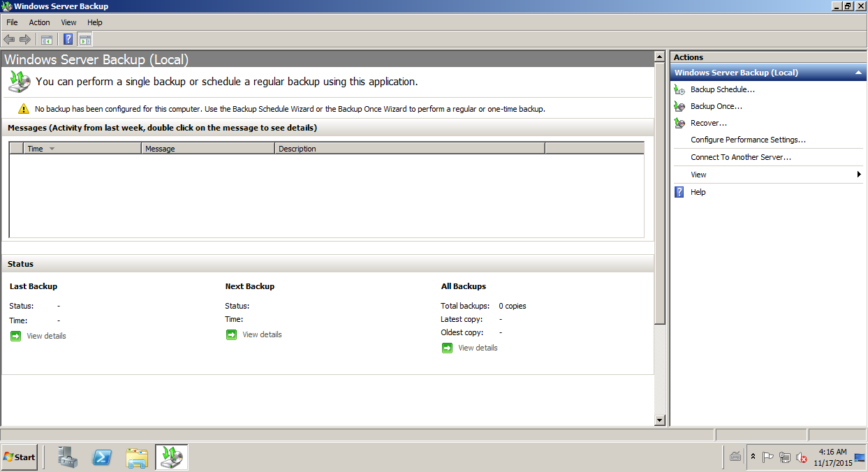This screenshot has height=472, width=868.
Task: Expand the View submenu in Actions pane
Action: tap(858, 175)
